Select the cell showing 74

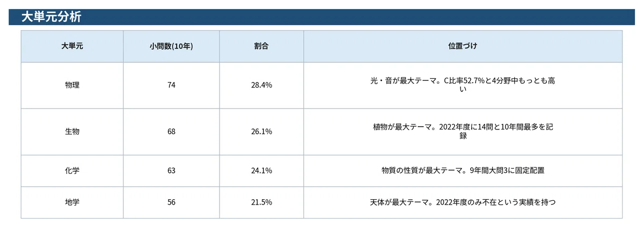point(171,85)
